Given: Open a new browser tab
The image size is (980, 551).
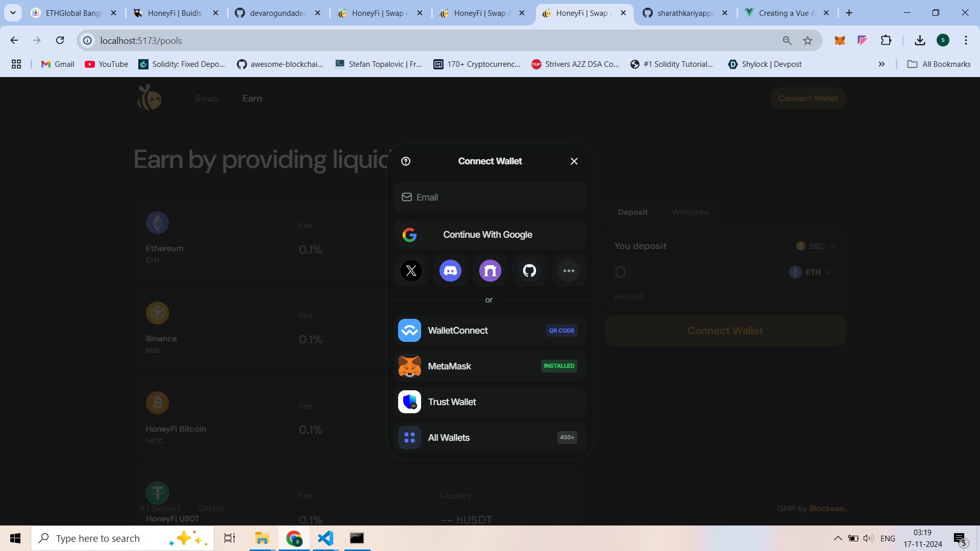Looking at the screenshot, I should point(849,13).
